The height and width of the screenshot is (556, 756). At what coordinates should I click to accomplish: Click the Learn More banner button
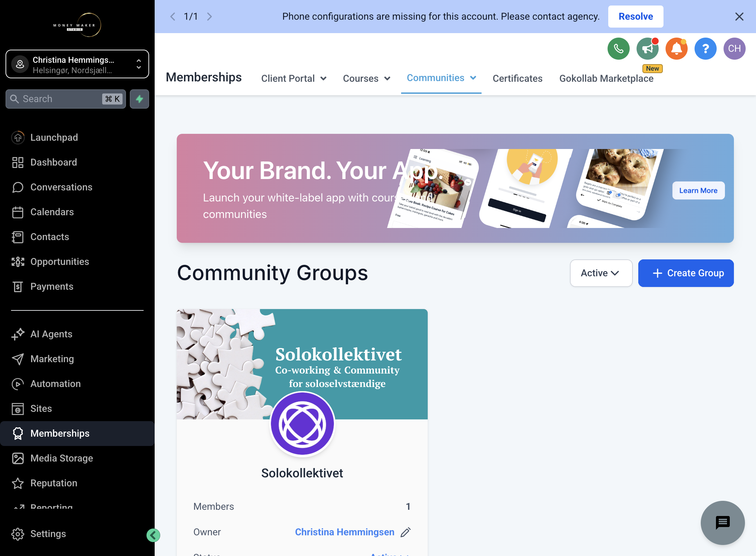coord(698,190)
